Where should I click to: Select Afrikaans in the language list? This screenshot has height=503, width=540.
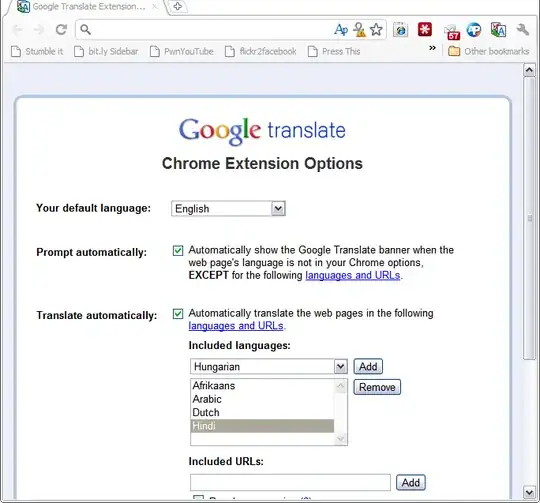click(x=262, y=386)
